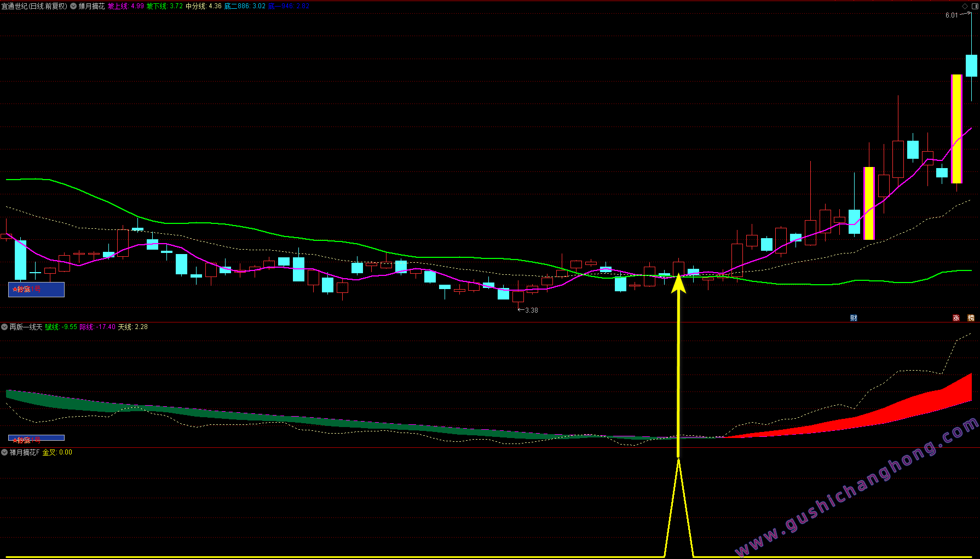Click the 底二886: 3.02 value
The image size is (980, 559).
pyautogui.click(x=245, y=6)
